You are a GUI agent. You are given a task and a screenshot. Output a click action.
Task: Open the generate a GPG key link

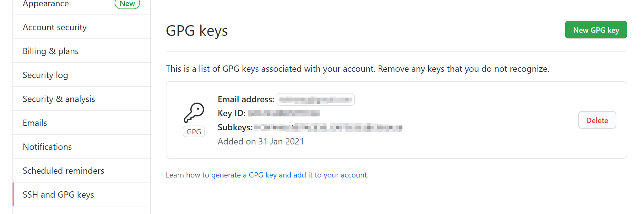[x=289, y=175]
